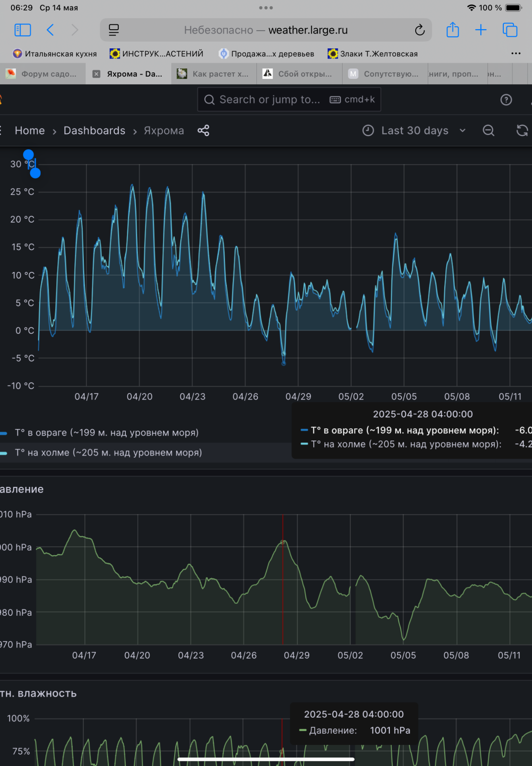Go back with the Safari back arrow
532x766 pixels.
pyautogui.click(x=50, y=30)
